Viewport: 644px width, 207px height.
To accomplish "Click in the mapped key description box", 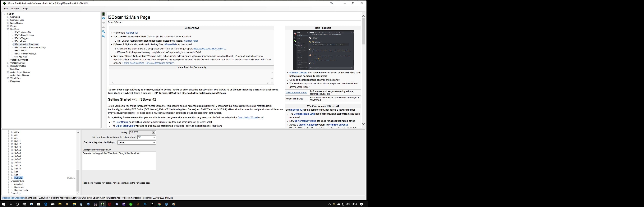I will [119, 161].
